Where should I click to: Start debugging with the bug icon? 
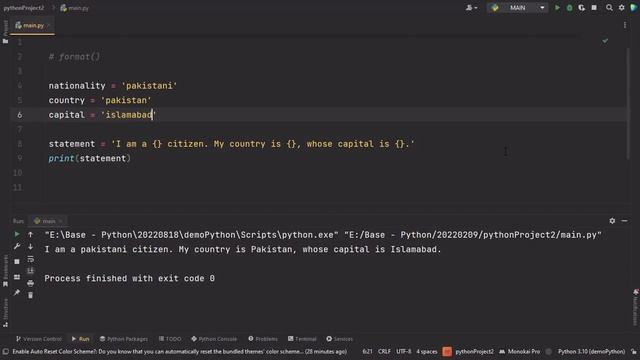[x=569, y=8]
